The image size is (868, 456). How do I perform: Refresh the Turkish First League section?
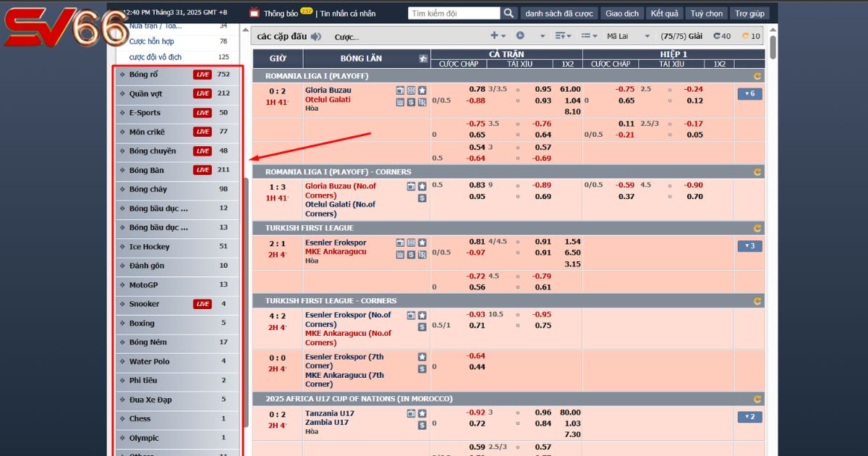click(757, 228)
